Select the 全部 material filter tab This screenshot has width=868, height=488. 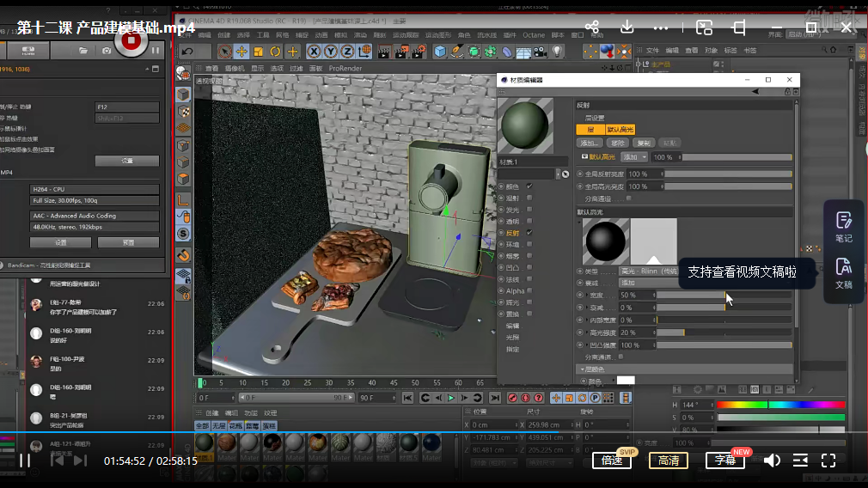(202, 426)
